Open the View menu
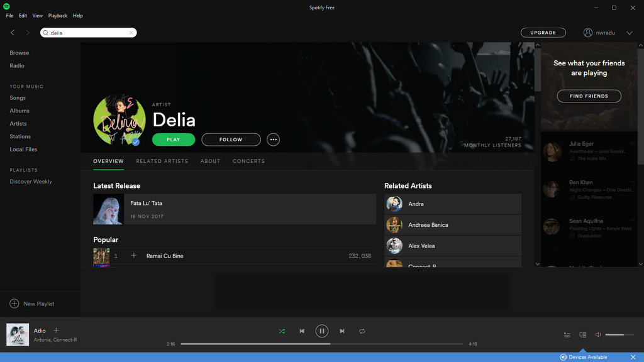The height and width of the screenshot is (362, 644). coord(37,16)
